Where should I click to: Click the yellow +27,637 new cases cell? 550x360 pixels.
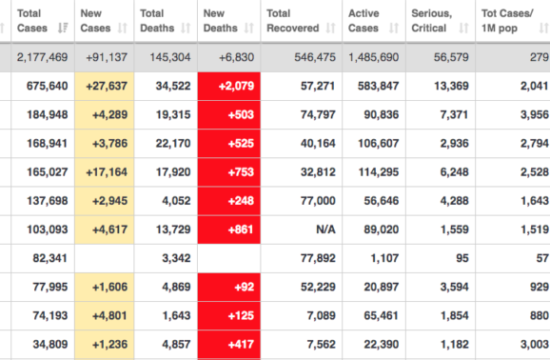click(x=104, y=86)
